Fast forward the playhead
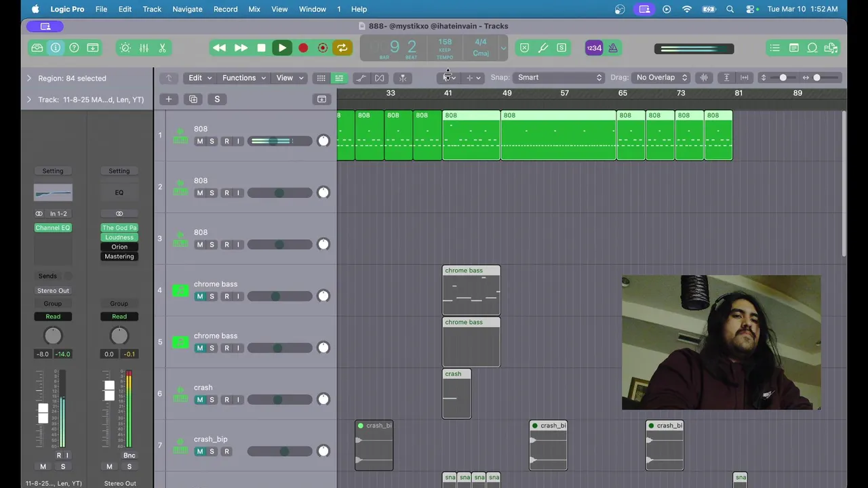868x488 pixels. coord(241,48)
